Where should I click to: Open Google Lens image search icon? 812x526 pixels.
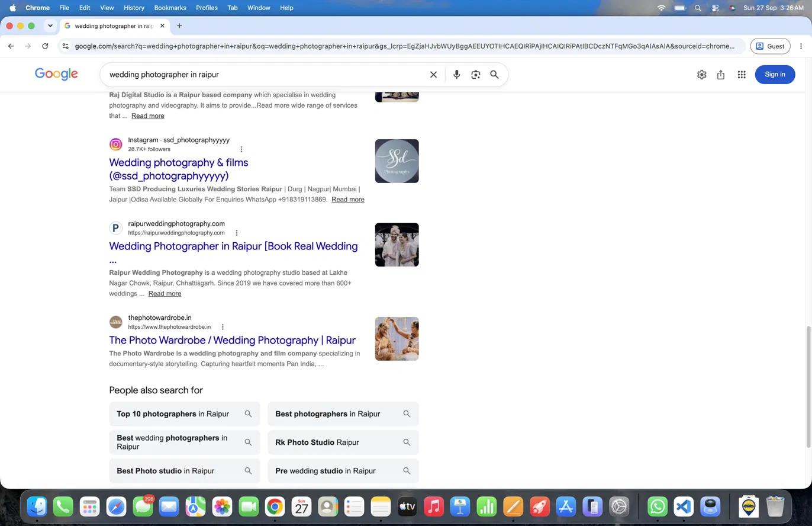point(475,75)
